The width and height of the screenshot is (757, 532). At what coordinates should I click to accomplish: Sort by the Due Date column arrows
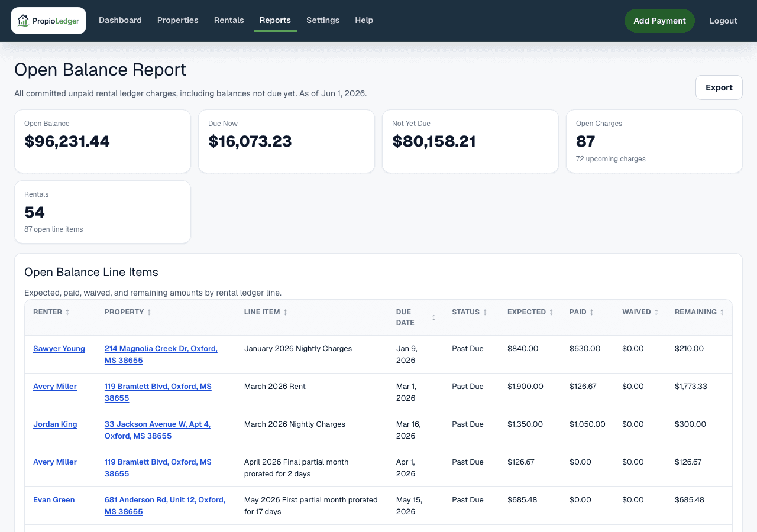(x=434, y=317)
